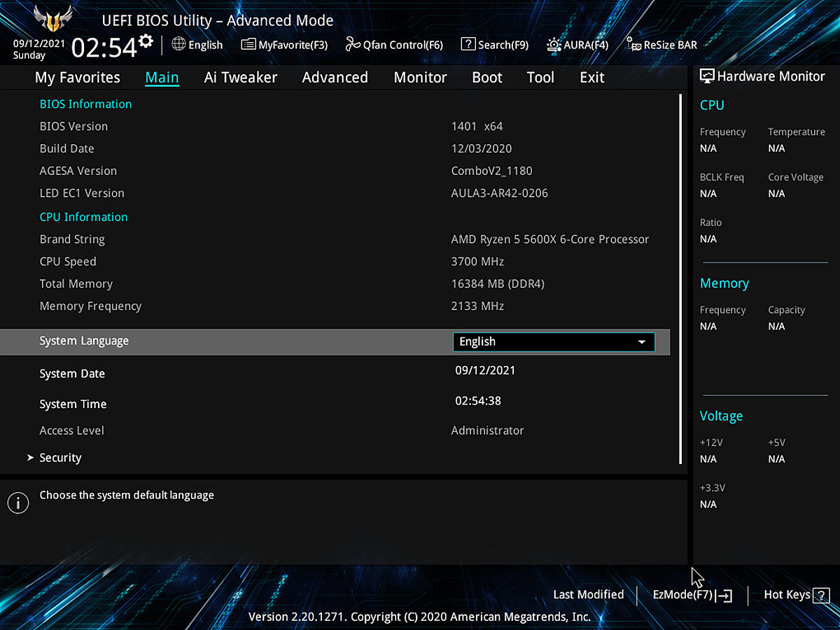This screenshot has height=630, width=840.
Task: Open the My Favorites tab
Action: click(x=78, y=78)
